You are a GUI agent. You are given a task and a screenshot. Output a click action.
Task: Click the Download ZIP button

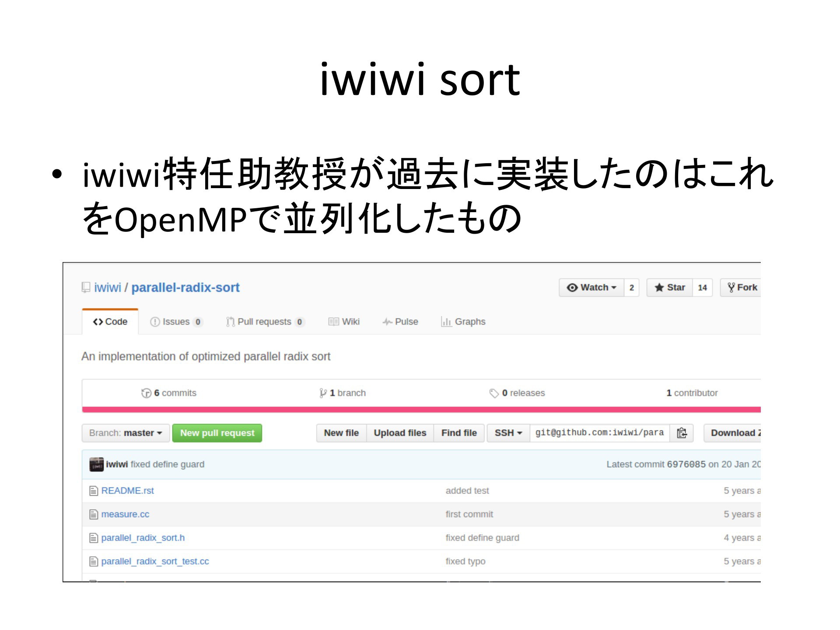pos(733,433)
